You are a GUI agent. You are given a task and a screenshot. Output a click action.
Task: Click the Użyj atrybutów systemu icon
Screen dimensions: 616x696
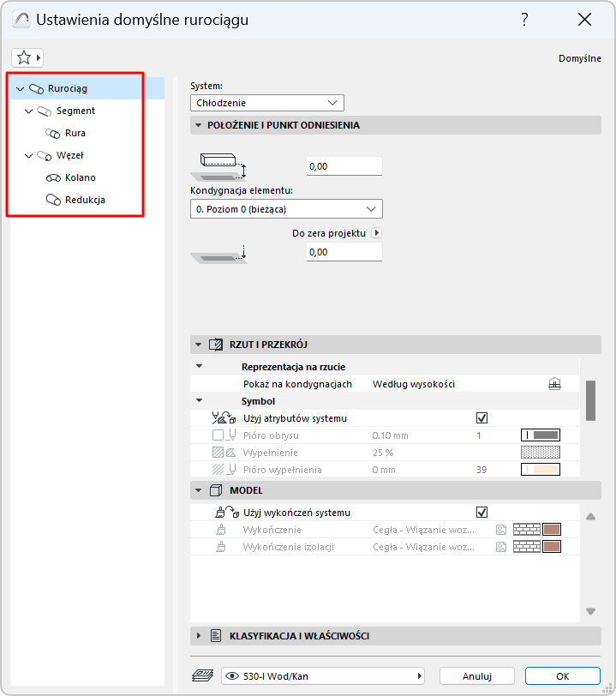[224, 418]
